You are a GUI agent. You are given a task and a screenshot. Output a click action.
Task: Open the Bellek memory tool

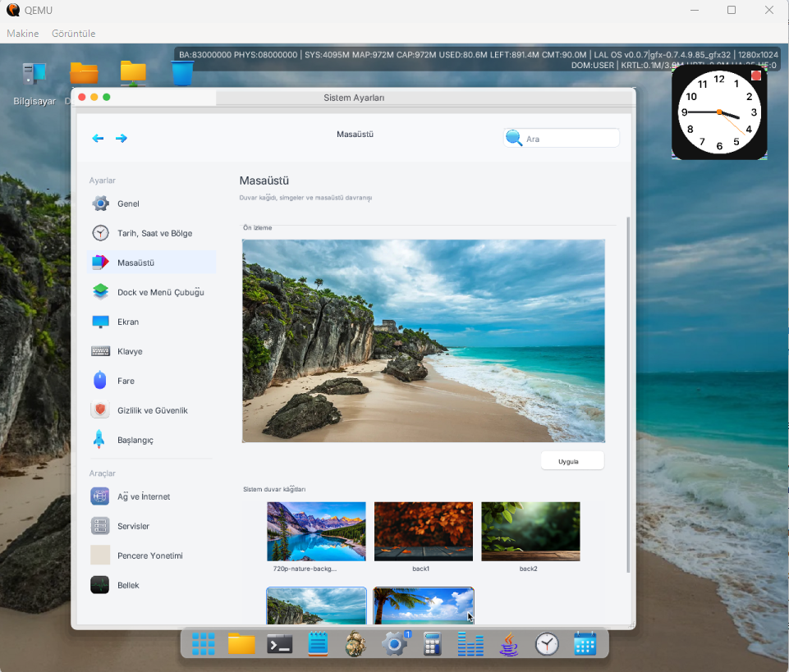(x=151, y=585)
